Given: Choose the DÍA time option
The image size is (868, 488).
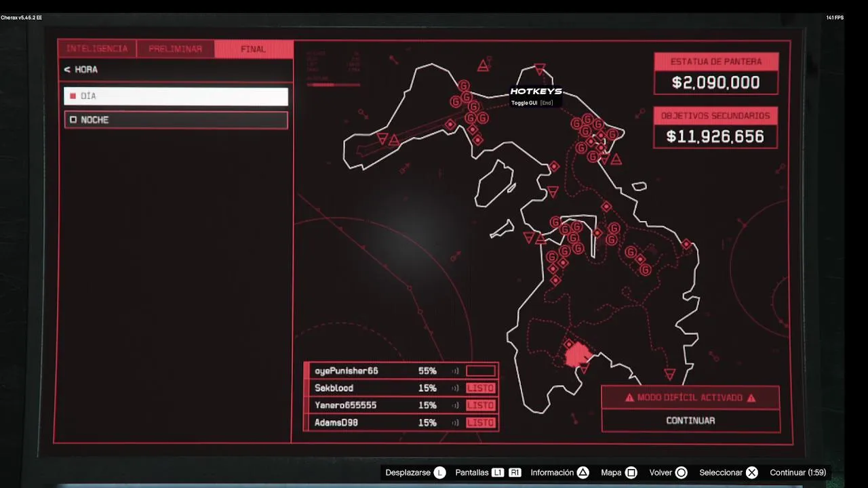Looking at the screenshot, I should tap(176, 96).
